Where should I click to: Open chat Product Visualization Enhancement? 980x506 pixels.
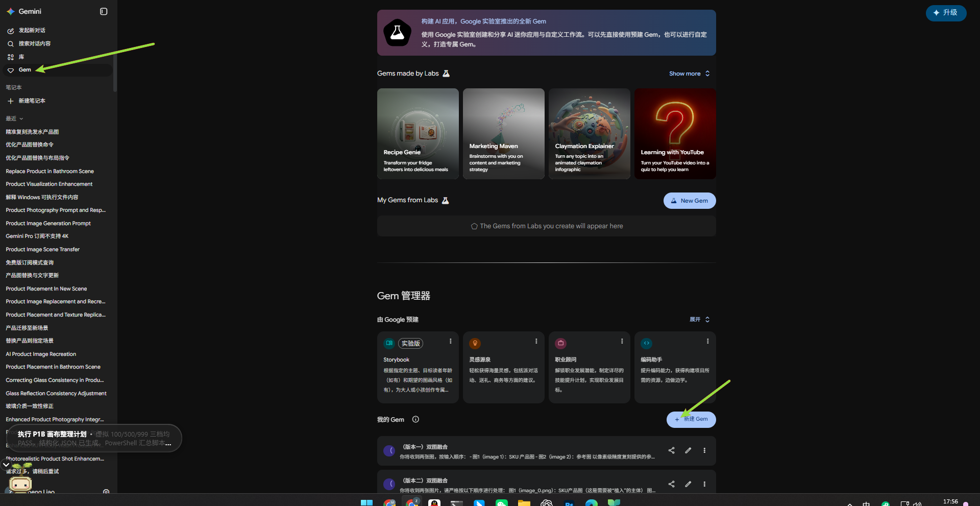(x=49, y=184)
